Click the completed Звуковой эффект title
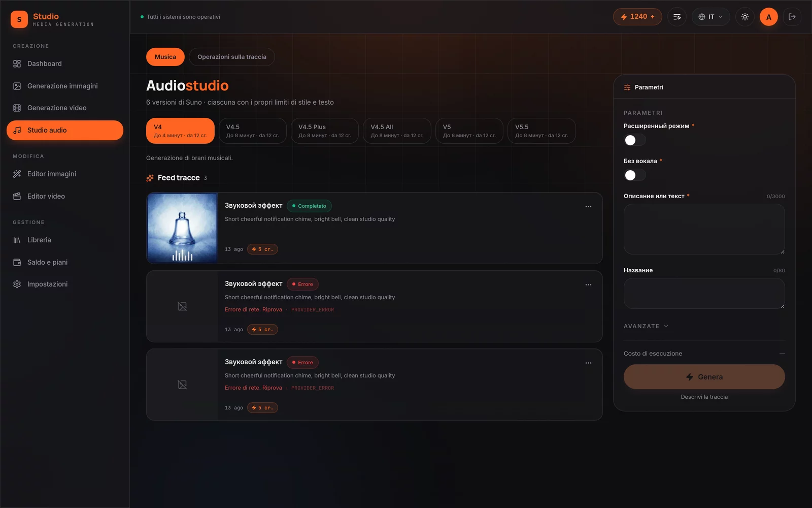This screenshot has height=508, width=812. pos(253,206)
